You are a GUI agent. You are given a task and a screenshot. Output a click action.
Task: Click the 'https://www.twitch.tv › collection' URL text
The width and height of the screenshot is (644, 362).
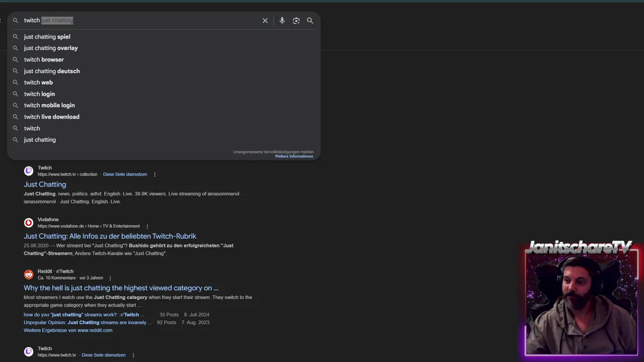tap(67, 174)
